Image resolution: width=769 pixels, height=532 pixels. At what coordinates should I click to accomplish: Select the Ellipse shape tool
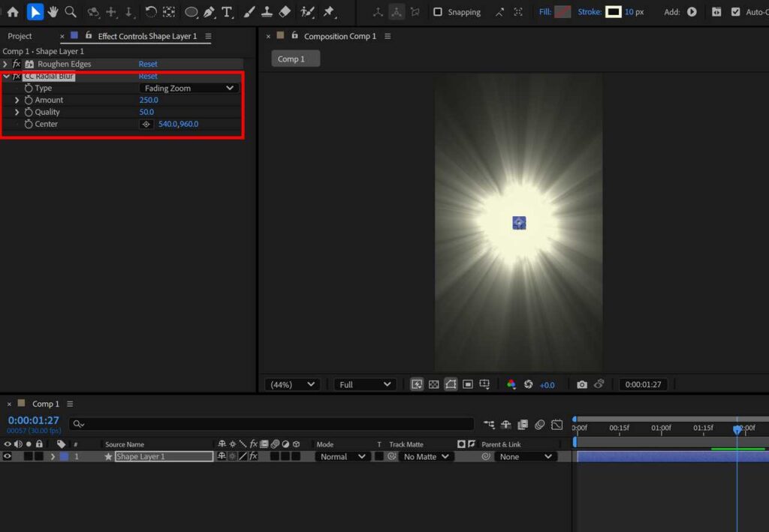[191, 12]
